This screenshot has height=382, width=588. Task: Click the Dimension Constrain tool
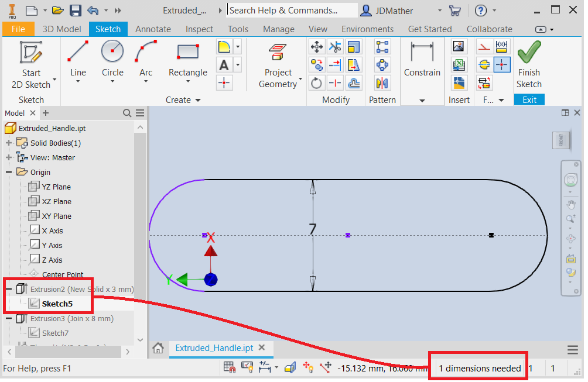[422, 58]
